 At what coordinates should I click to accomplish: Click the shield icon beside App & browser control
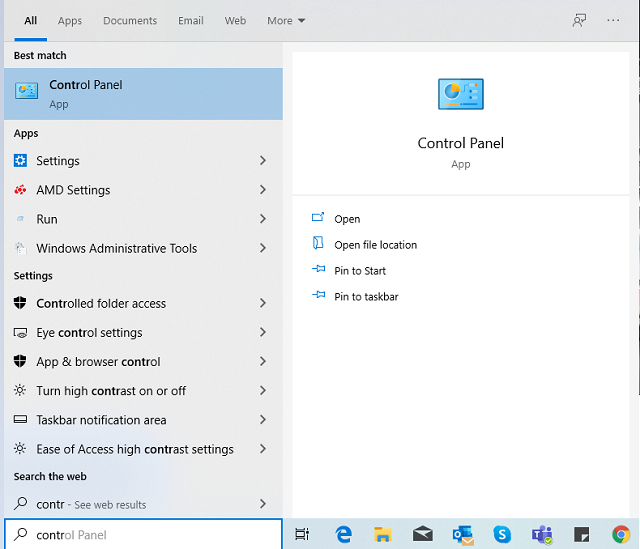[20, 361]
